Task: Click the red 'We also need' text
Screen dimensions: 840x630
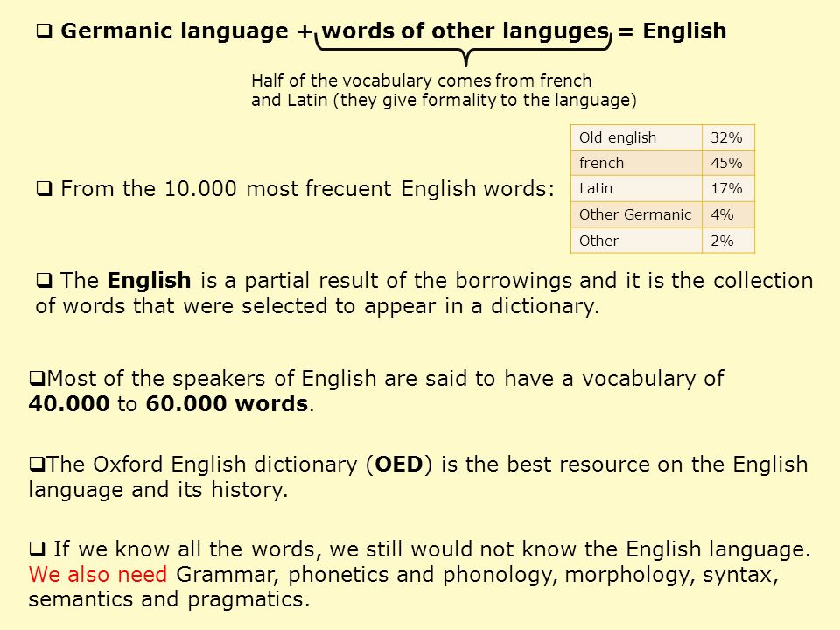Action: (98, 575)
